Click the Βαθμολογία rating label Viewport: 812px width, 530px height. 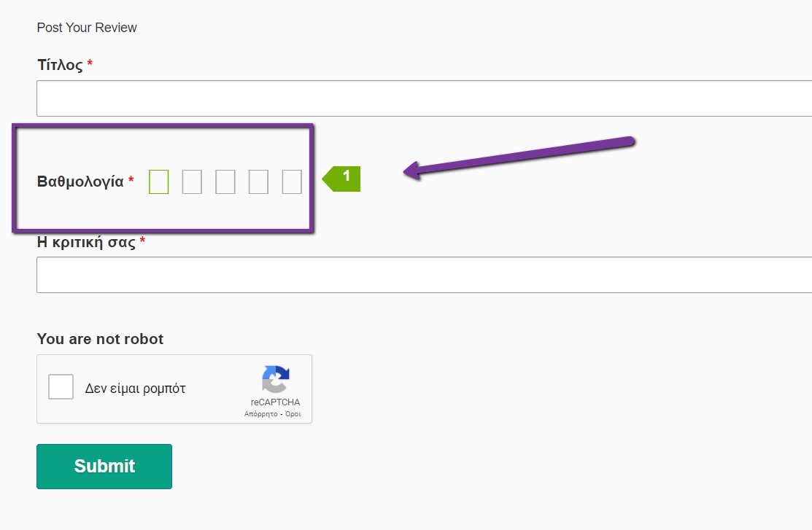80,182
